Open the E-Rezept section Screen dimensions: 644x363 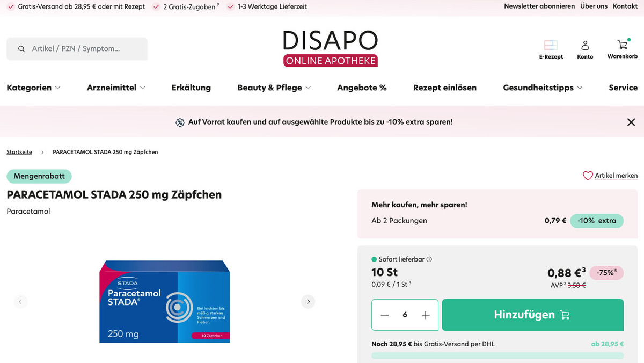(551, 48)
